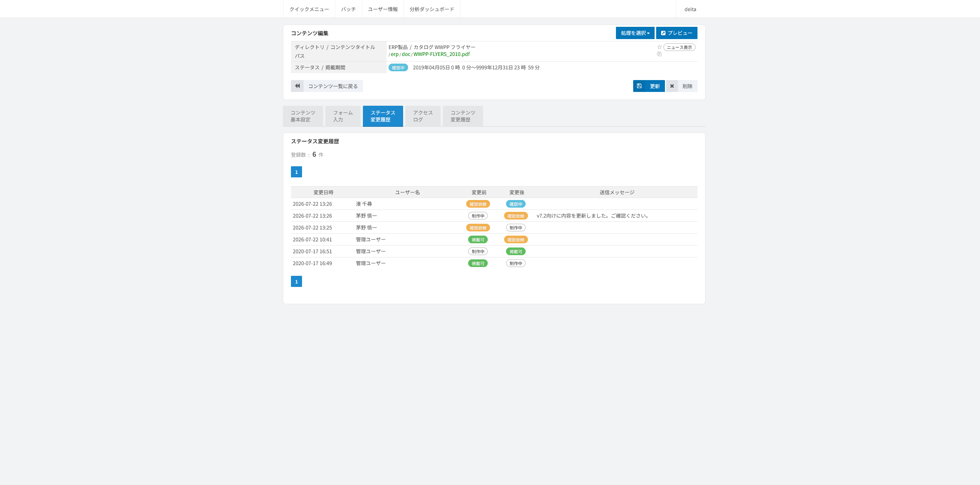Viewport: 980px width, 485px height.
Task: Follow the erp path link
Action: click(395, 54)
